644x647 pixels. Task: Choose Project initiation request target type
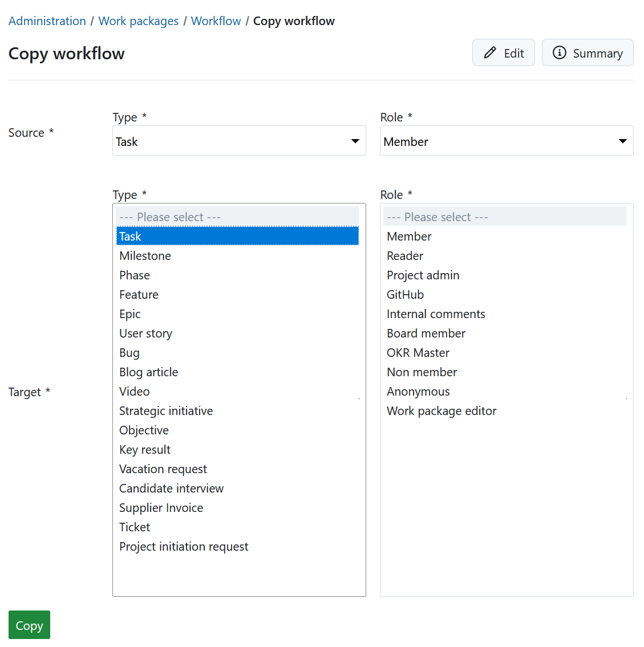tap(184, 546)
